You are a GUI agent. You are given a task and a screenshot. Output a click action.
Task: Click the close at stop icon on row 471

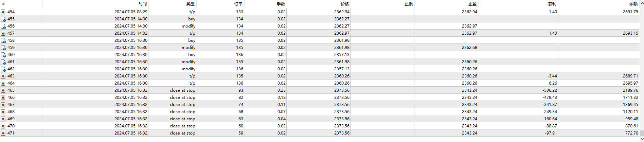pyautogui.click(x=3, y=133)
